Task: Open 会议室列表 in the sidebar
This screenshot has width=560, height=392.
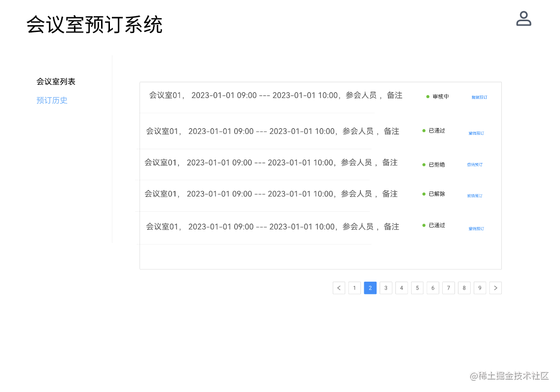Action: [56, 82]
